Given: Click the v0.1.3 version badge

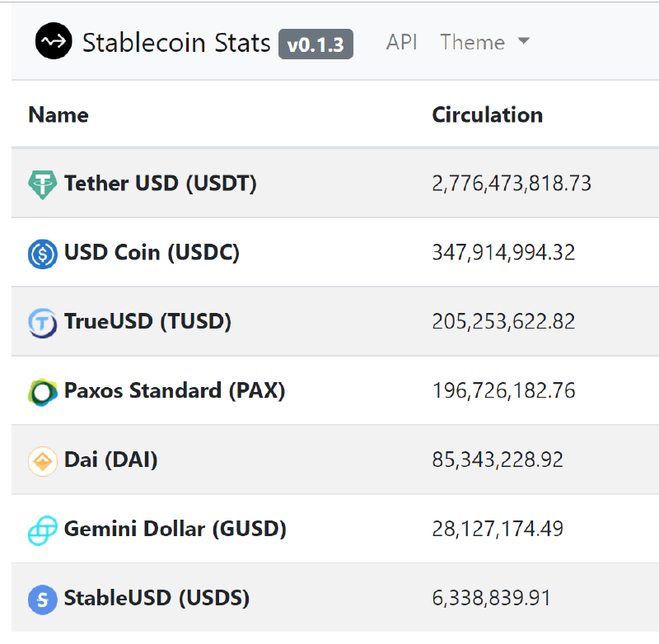Looking at the screenshot, I should pyautogui.click(x=315, y=44).
